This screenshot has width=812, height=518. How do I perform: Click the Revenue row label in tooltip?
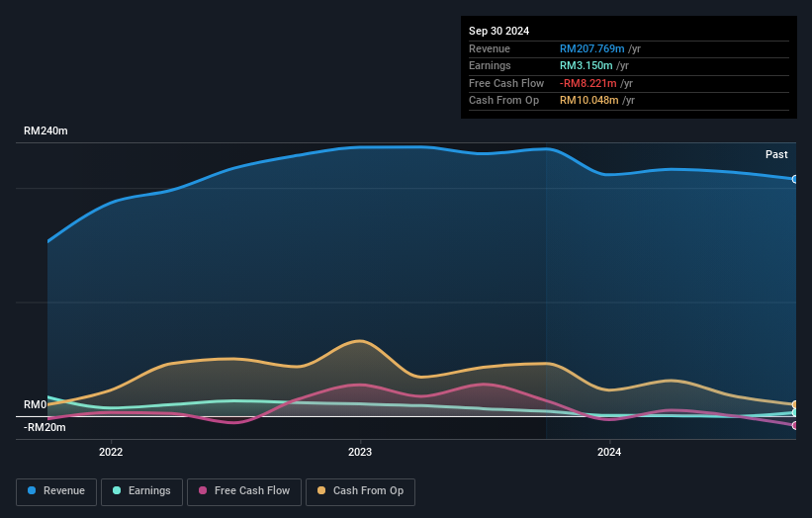pyautogui.click(x=490, y=48)
